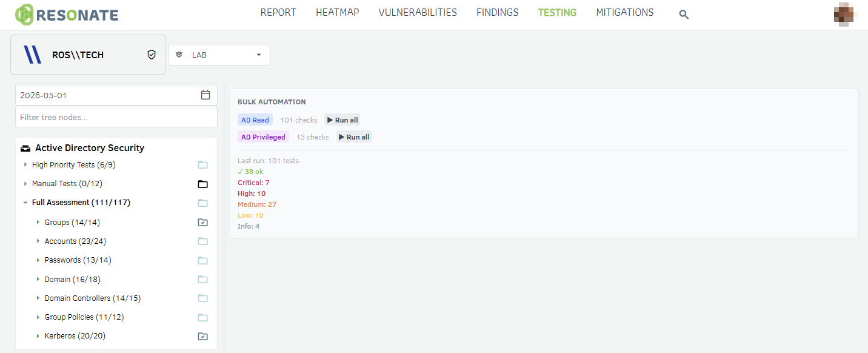Click folder icon for Full Assessment

click(x=203, y=203)
